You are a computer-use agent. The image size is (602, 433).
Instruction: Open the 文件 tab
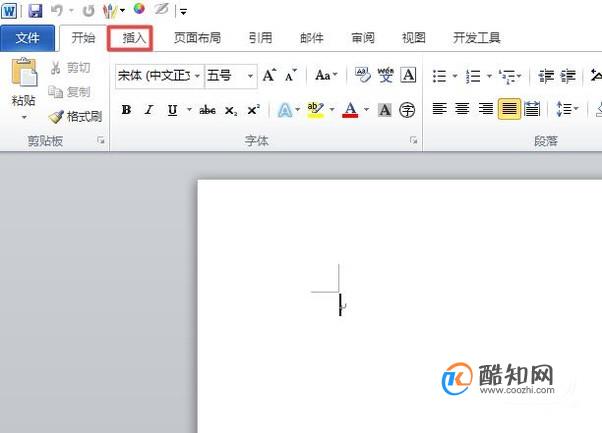[x=28, y=38]
